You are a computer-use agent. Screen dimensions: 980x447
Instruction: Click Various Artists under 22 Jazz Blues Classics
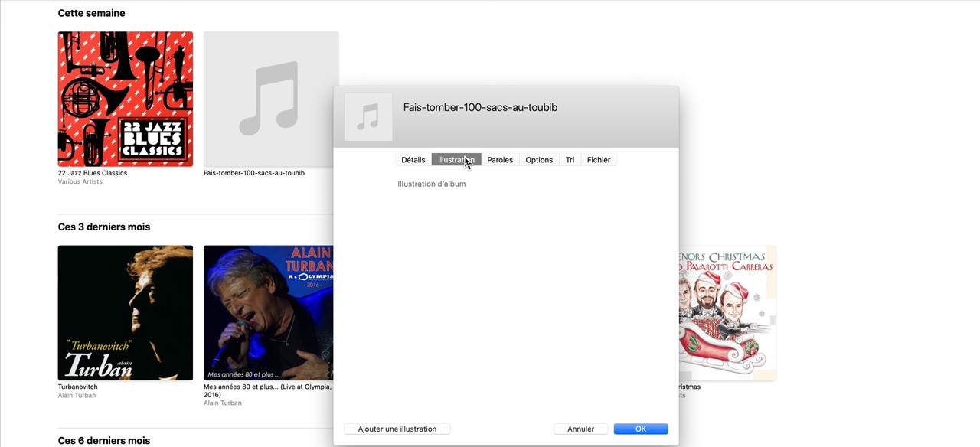tap(80, 182)
